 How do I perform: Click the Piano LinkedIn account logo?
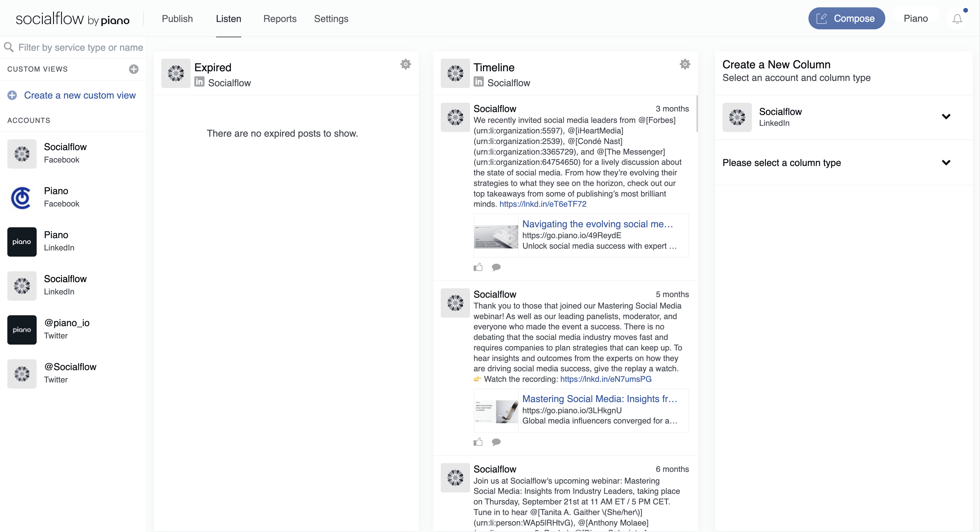point(22,242)
